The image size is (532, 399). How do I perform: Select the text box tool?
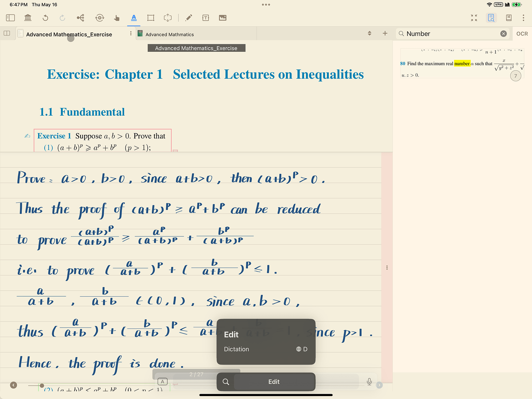(x=206, y=18)
